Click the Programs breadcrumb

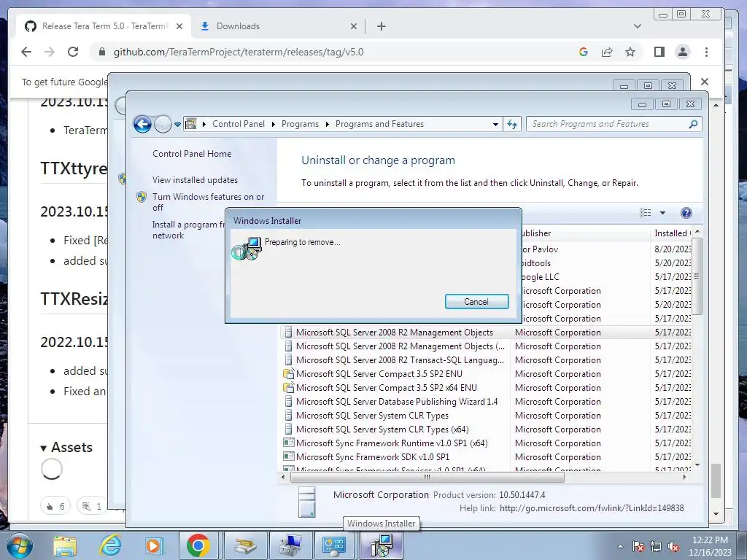point(300,124)
